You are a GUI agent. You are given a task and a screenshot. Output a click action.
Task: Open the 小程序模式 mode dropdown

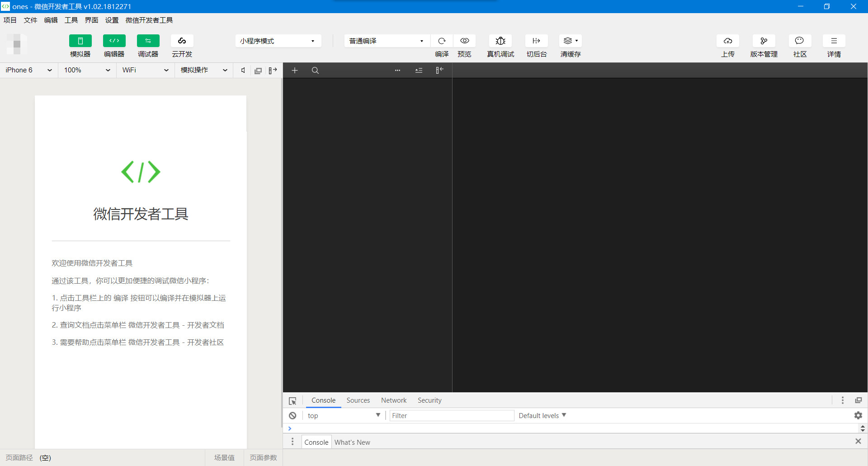(278, 41)
